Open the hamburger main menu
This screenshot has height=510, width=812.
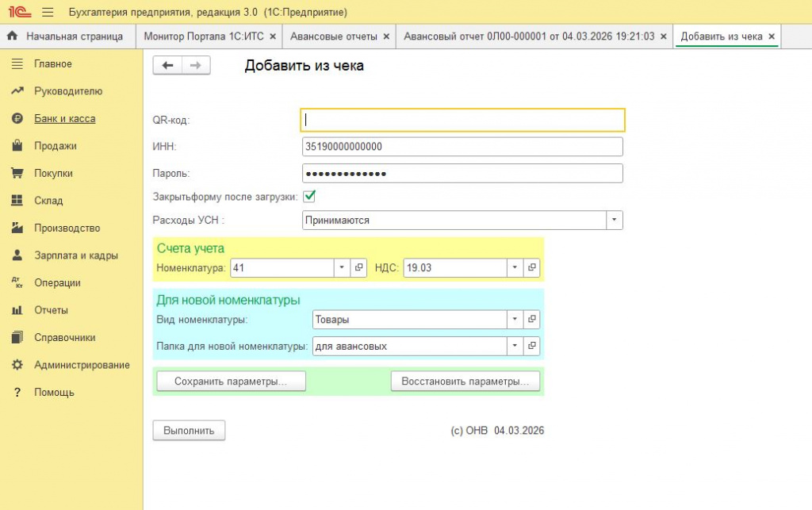[x=48, y=12]
